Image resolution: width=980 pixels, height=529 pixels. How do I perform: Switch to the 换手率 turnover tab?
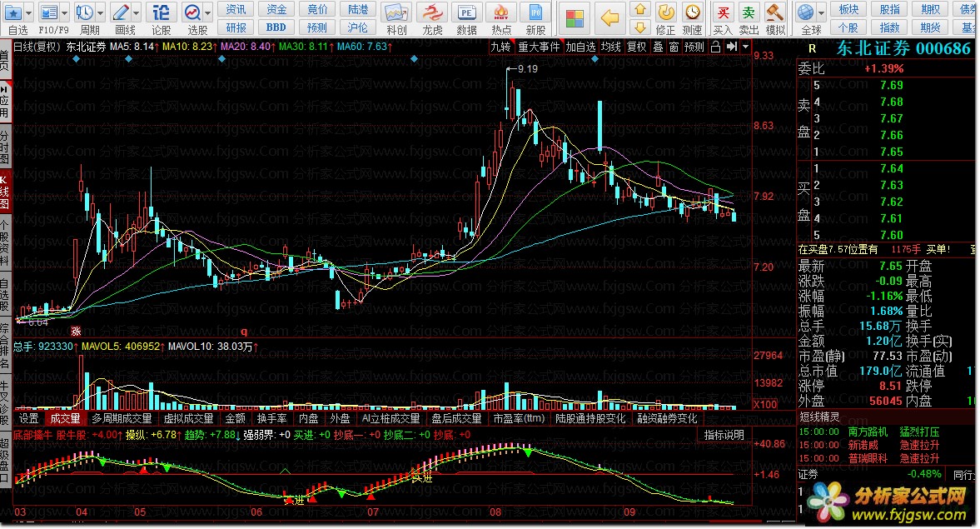click(x=272, y=418)
